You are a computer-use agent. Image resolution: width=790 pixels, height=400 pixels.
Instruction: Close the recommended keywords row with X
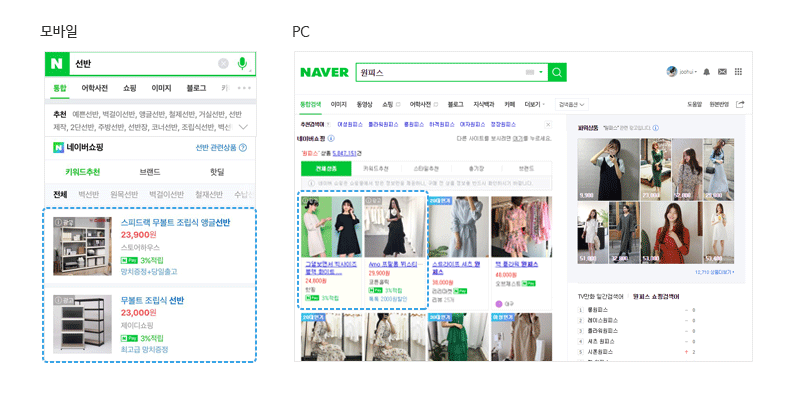(548, 124)
